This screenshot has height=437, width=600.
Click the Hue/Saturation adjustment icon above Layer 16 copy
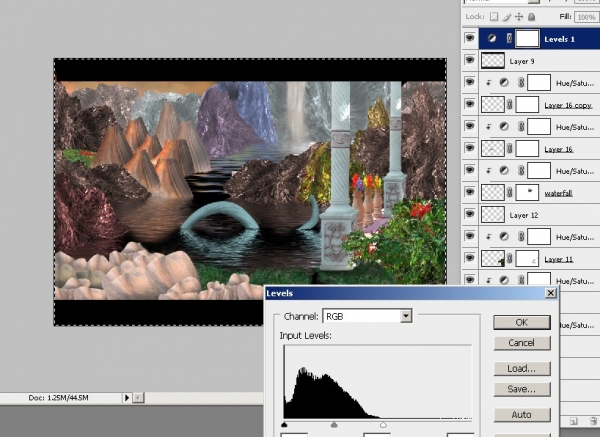(x=504, y=83)
